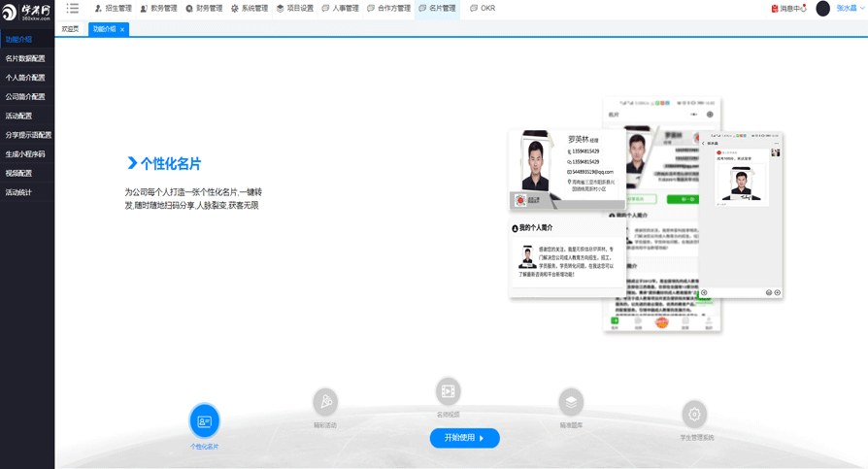Click the 学考网 logo
This screenshot has height=469, width=868.
coord(26,13)
